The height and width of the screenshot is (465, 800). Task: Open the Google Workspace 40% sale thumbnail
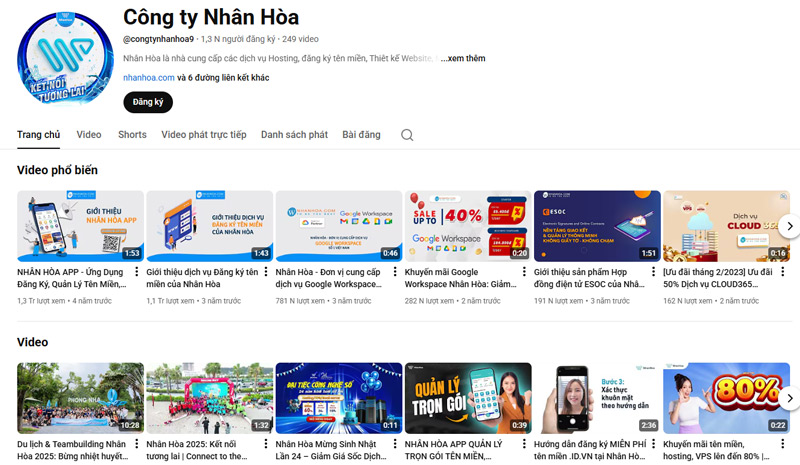468,226
